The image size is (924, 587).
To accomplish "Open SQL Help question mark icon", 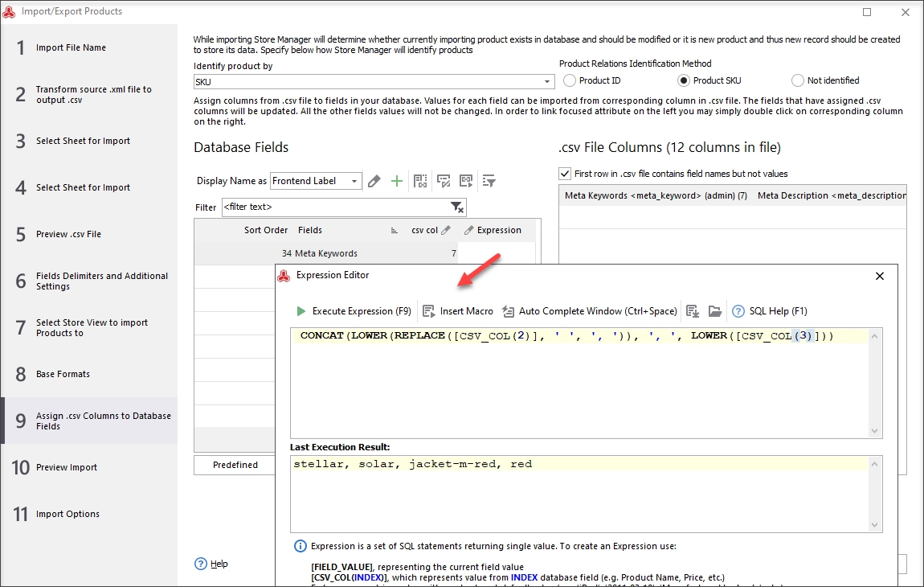I will click(x=738, y=311).
